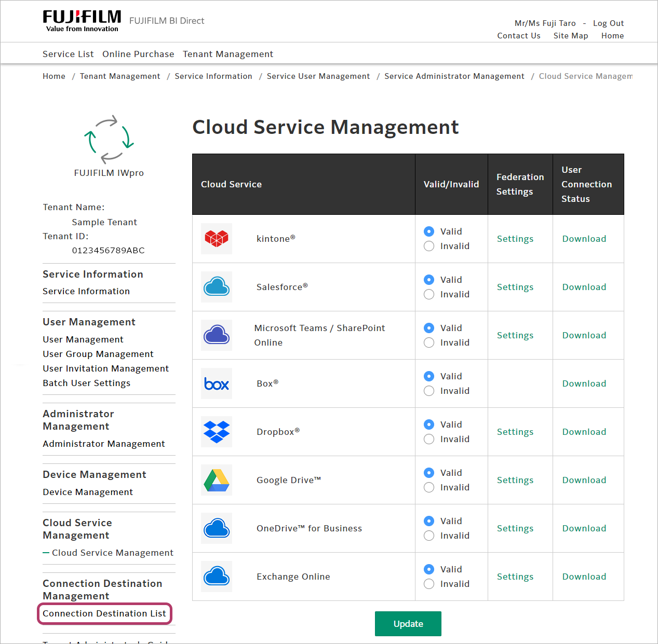Open Settings for Google Drive

tap(515, 480)
